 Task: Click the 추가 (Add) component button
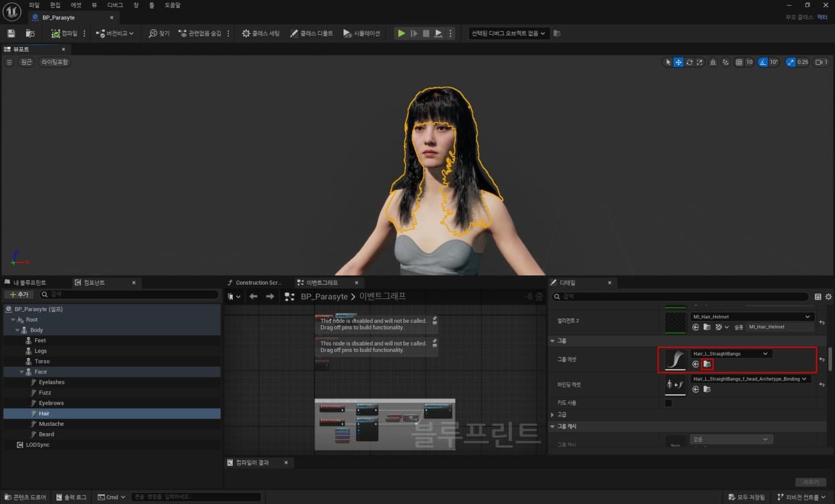point(19,295)
